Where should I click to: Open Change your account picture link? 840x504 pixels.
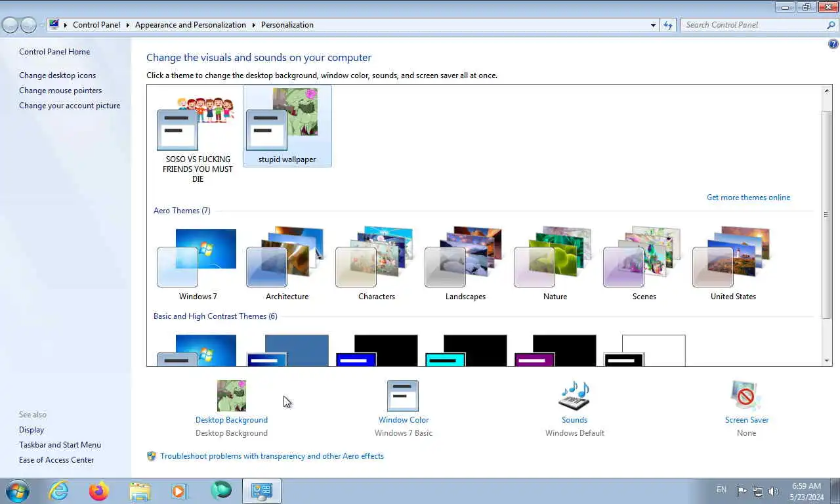70,106
